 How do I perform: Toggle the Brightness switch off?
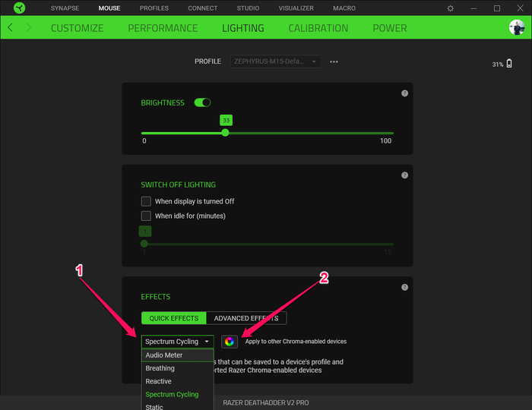click(x=202, y=102)
